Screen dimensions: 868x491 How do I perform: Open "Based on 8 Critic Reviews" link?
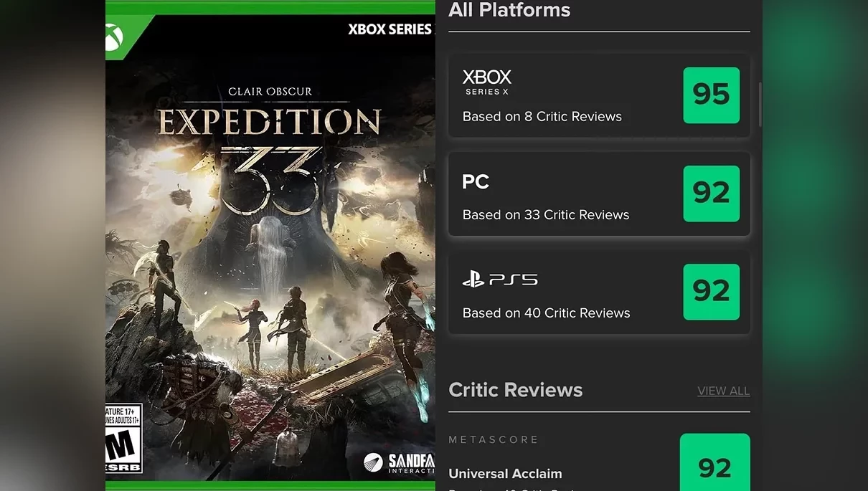(x=542, y=116)
